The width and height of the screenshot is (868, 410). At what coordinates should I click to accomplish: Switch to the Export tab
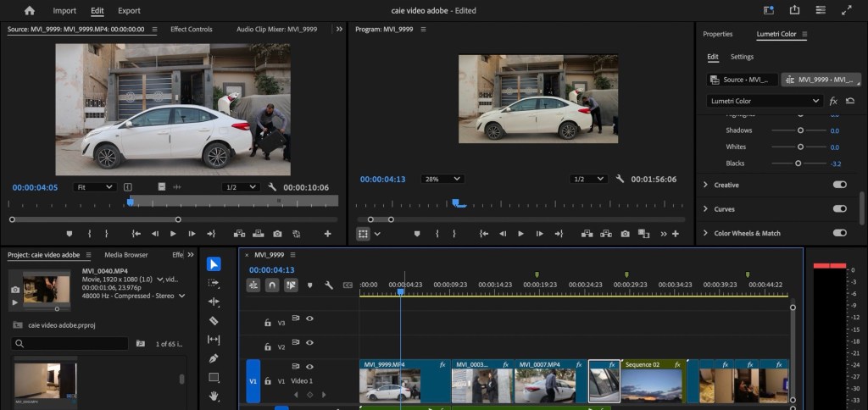[129, 11]
